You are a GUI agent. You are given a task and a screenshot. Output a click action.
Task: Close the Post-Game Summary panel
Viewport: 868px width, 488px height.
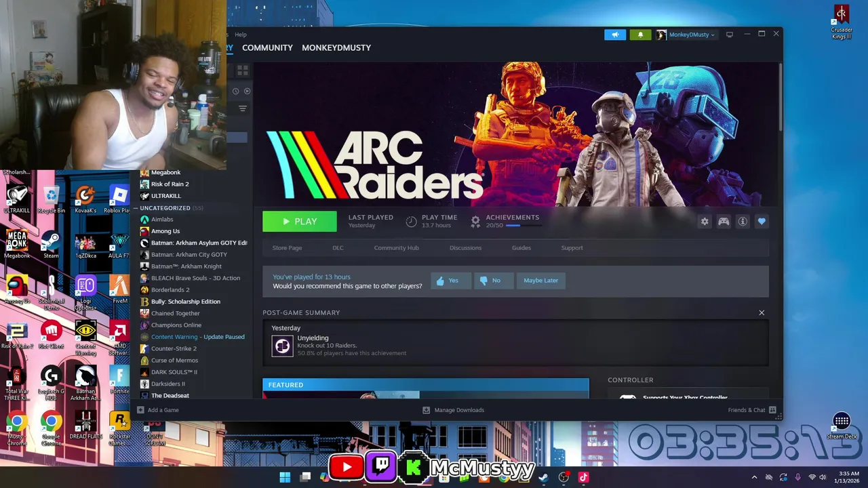click(x=762, y=312)
